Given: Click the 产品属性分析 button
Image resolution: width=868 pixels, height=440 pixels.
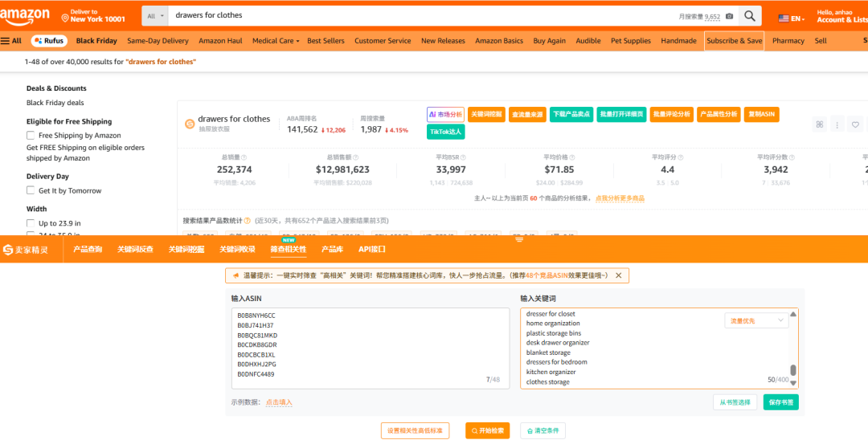Looking at the screenshot, I should pyautogui.click(x=719, y=115).
